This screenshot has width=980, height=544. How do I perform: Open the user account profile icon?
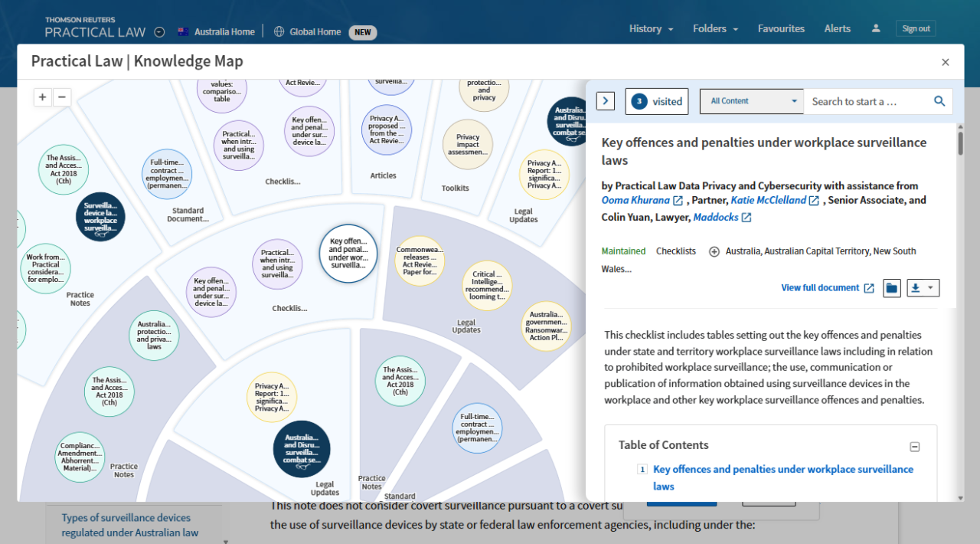click(x=875, y=28)
